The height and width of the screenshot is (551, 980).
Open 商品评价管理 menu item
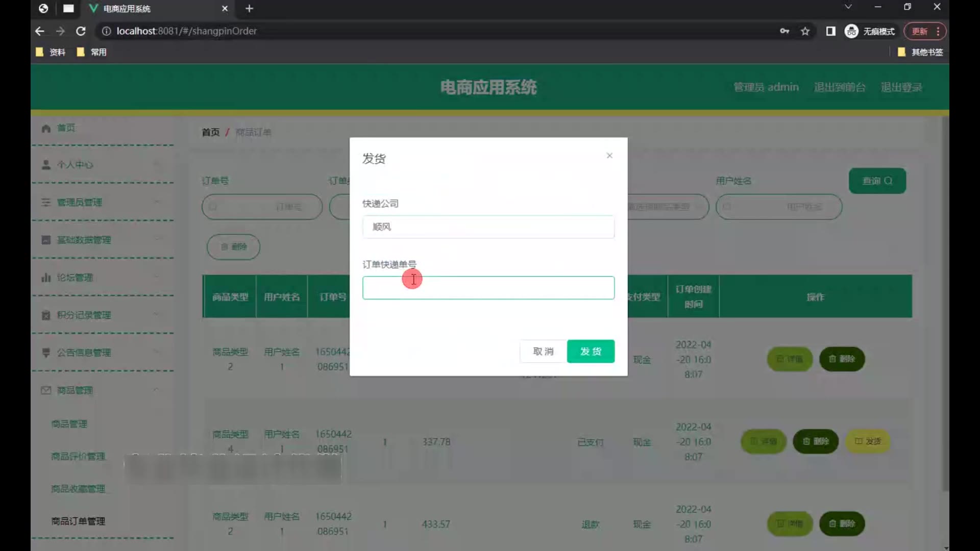click(x=78, y=456)
